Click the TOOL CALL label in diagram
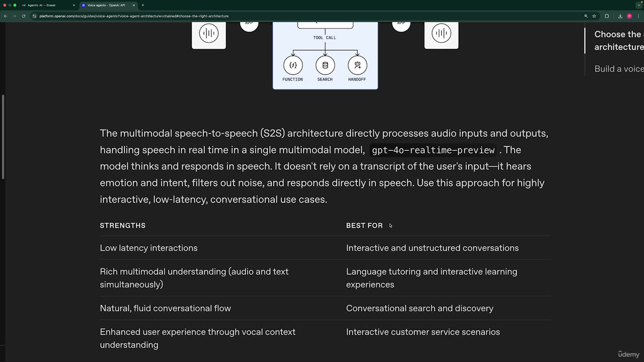This screenshot has height=362, width=644. point(325,38)
